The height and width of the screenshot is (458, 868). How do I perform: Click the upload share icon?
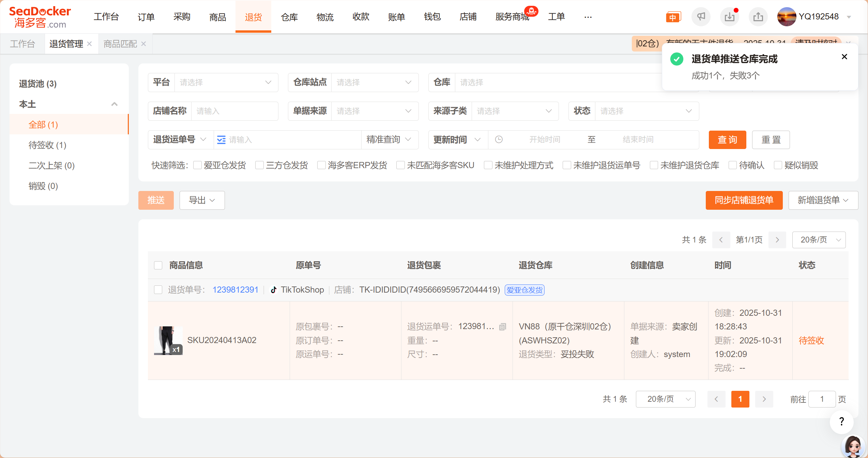(758, 17)
